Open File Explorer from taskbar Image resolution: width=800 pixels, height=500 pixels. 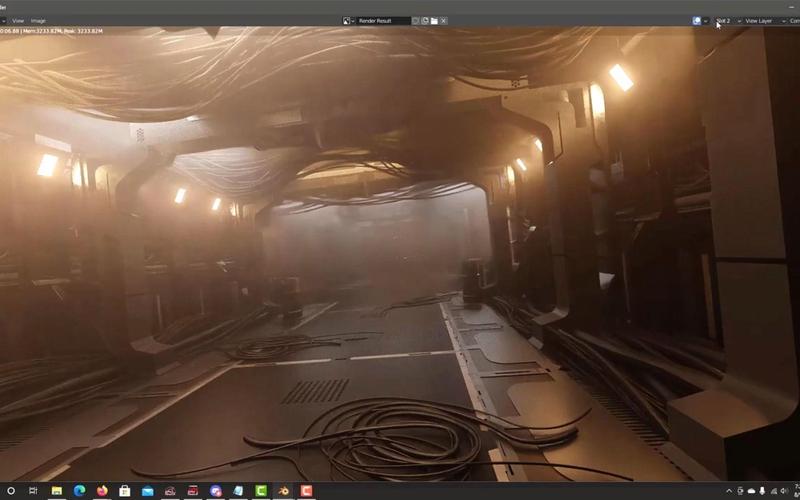pyautogui.click(x=57, y=491)
